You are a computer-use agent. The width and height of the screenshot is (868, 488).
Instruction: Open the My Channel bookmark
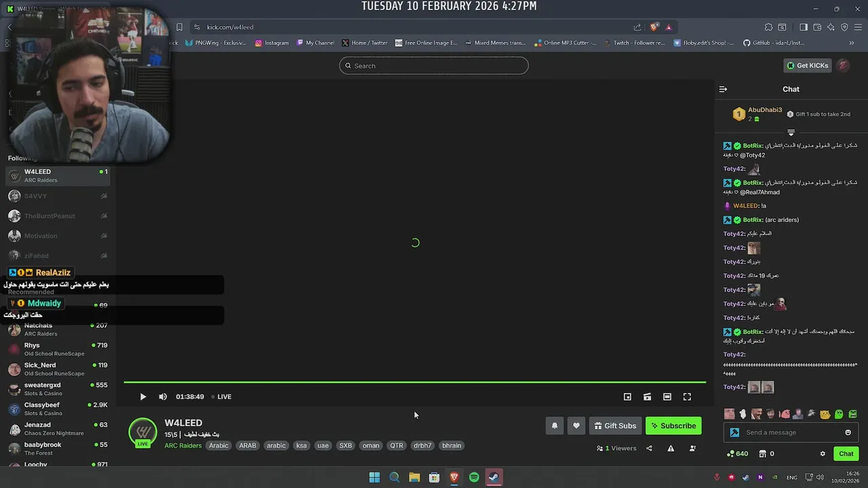[315, 43]
